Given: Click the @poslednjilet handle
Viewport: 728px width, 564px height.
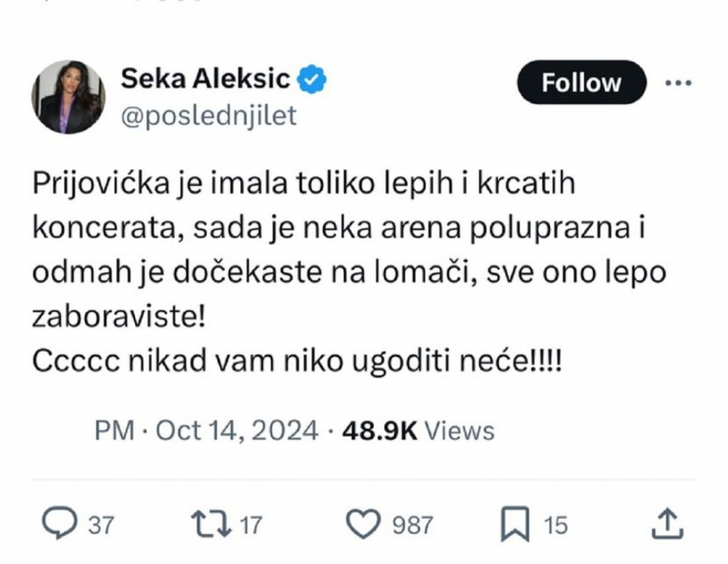Looking at the screenshot, I should (208, 116).
